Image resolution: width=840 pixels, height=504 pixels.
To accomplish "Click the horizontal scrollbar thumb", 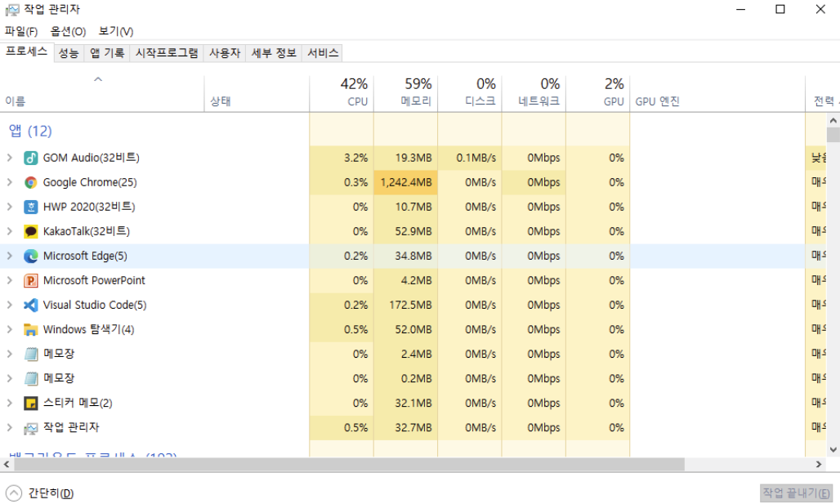I will coord(349,464).
